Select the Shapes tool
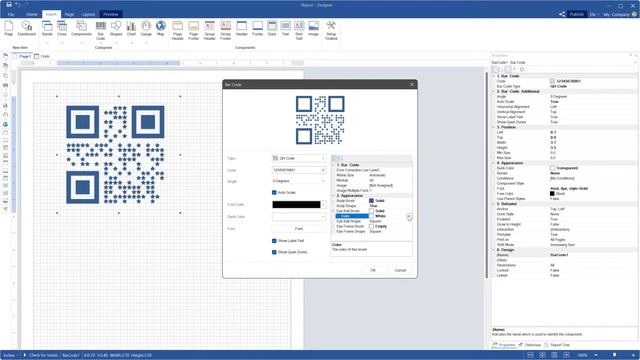 116,29
